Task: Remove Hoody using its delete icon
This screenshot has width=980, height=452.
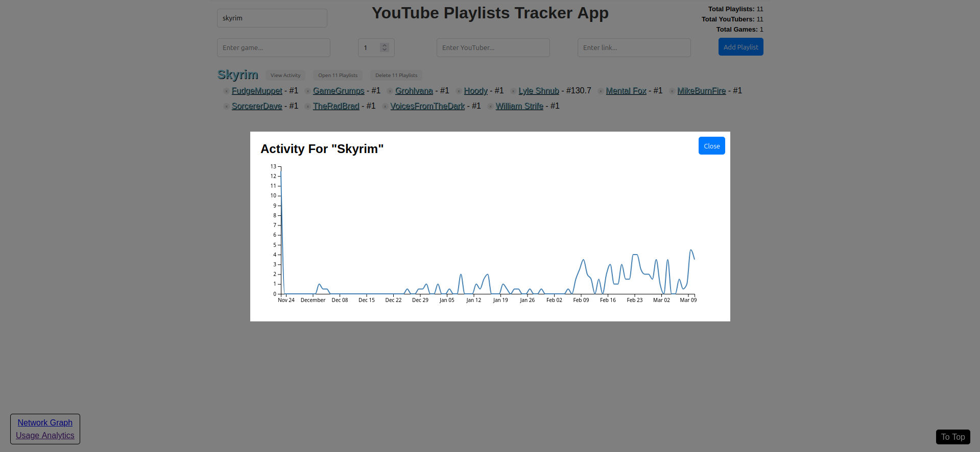Action: click(458, 91)
